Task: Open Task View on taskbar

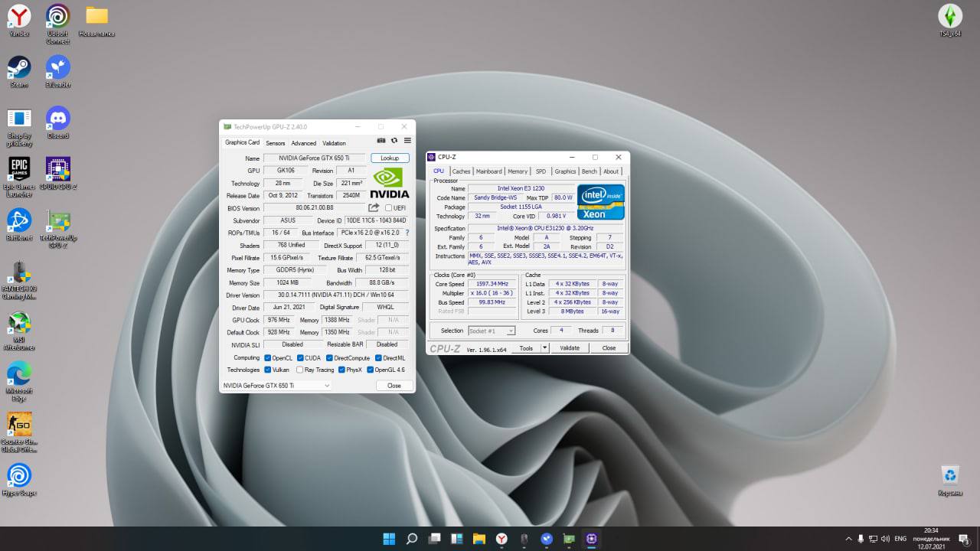Action: 434,539
